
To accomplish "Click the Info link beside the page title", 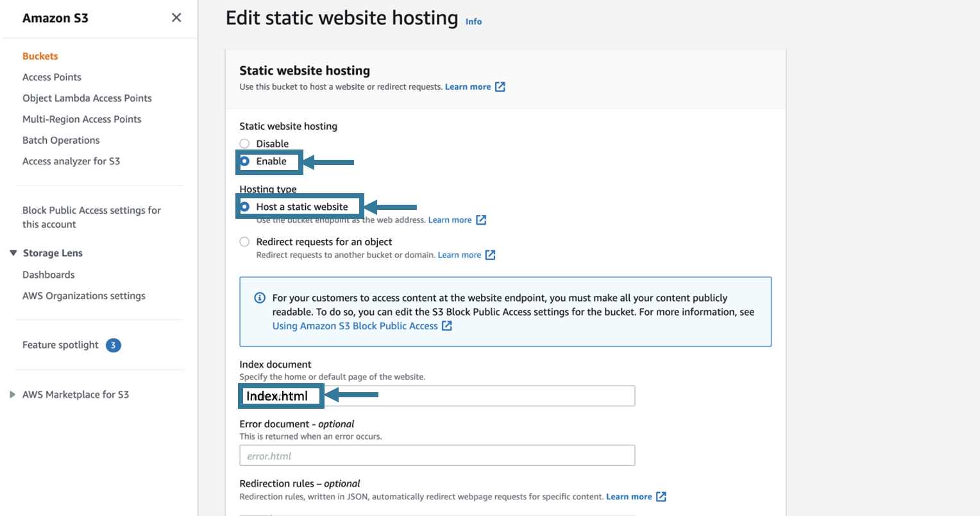I will [x=473, y=21].
